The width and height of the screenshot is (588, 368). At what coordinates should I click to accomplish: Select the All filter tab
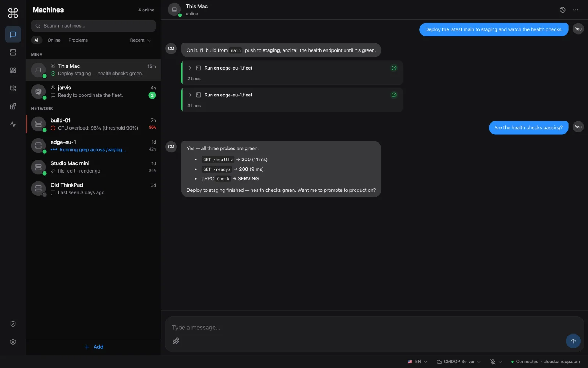37,40
